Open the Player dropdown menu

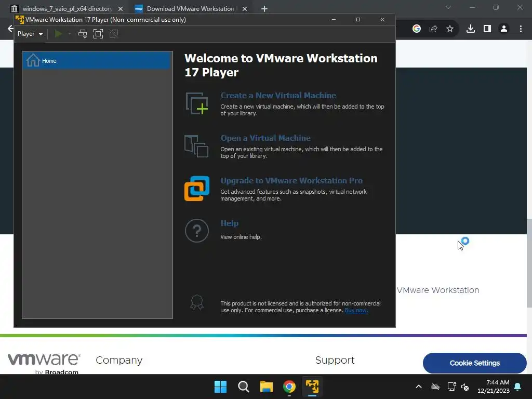[x=30, y=34]
